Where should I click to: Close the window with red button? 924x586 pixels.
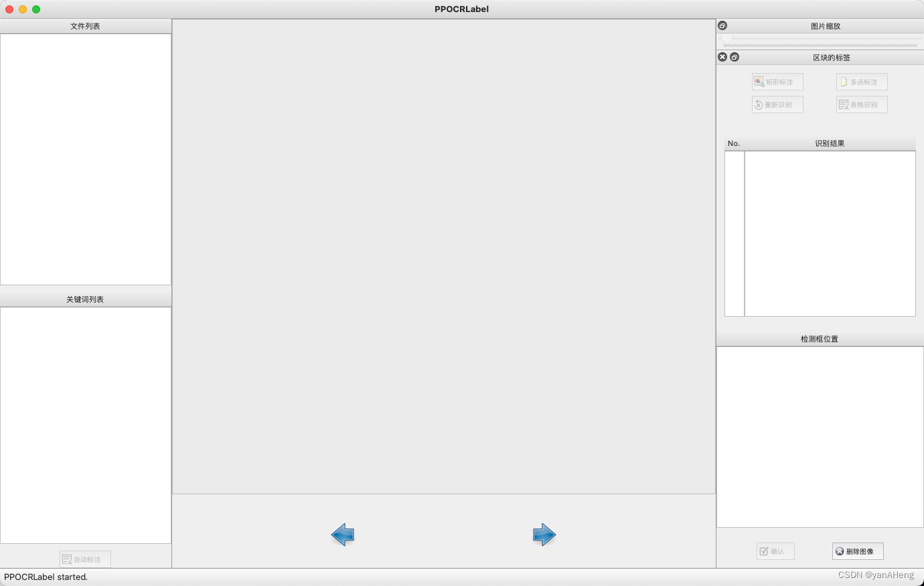pos(9,9)
